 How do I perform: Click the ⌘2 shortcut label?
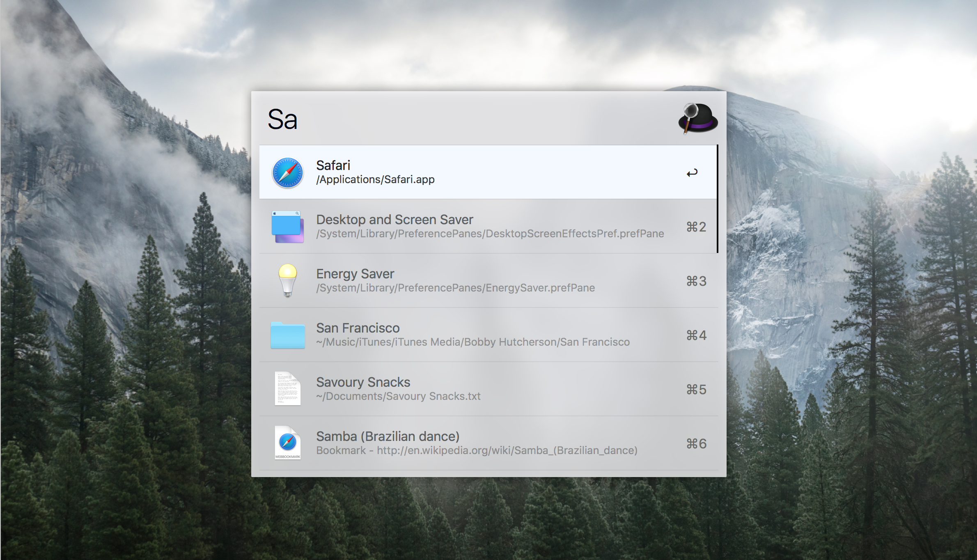[696, 227]
